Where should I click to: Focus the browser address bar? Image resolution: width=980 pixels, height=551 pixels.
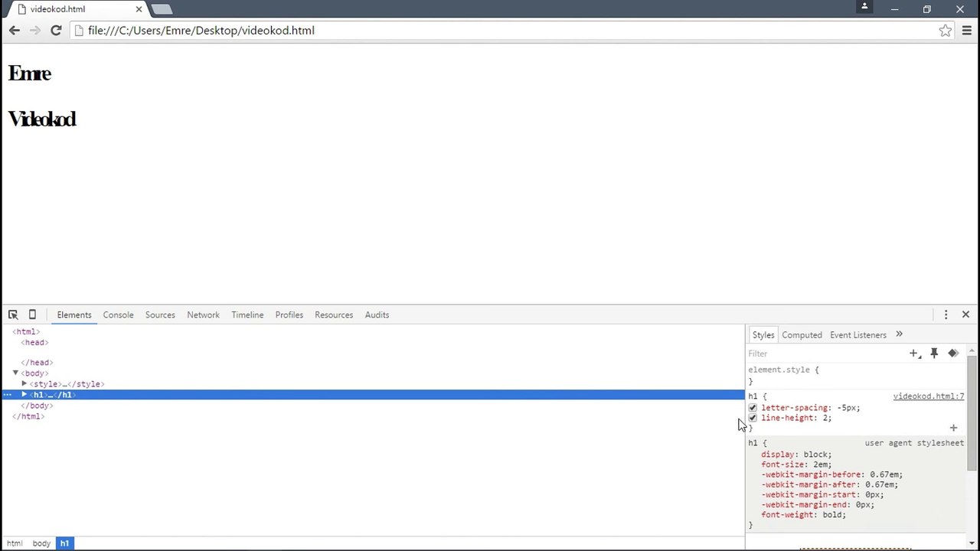(x=505, y=31)
